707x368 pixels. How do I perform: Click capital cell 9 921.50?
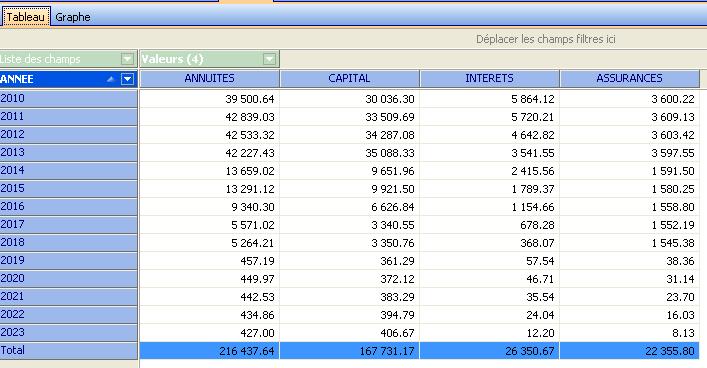349,189
